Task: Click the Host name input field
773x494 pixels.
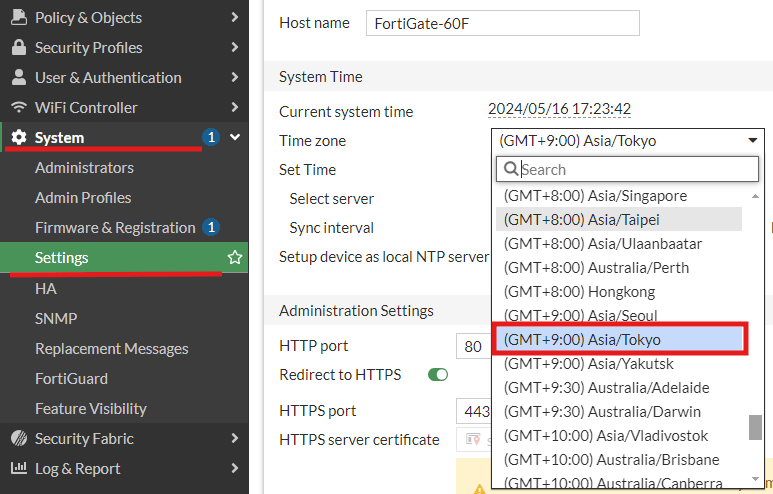Action: click(502, 23)
